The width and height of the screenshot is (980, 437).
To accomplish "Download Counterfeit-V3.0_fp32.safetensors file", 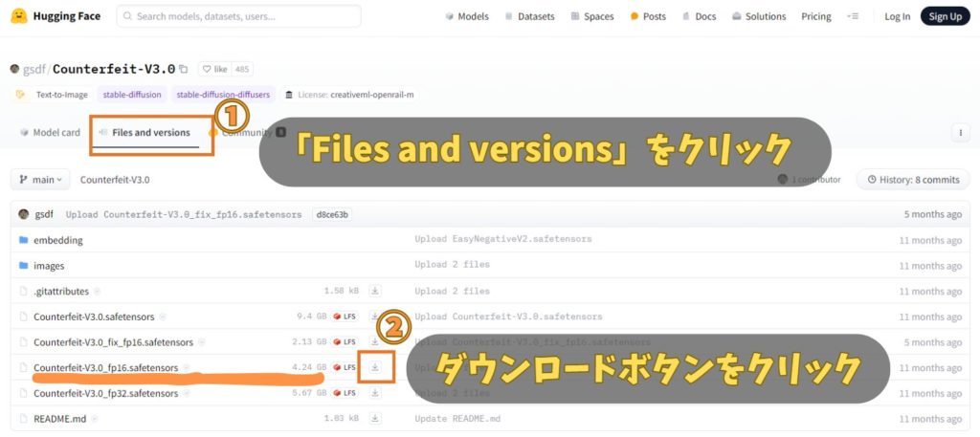I will (375, 393).
